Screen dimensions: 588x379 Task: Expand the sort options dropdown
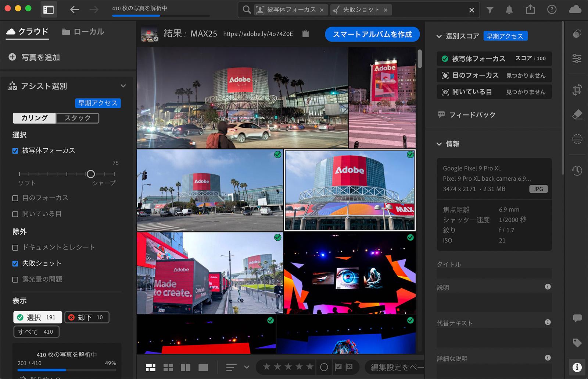pyautogui.click(x=247, y=367)
